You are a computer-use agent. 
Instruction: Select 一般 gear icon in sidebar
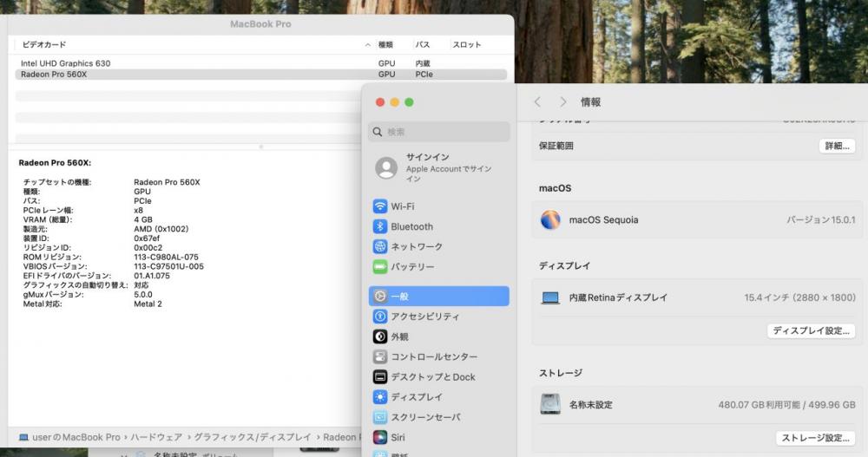click(x=380, y=296)
